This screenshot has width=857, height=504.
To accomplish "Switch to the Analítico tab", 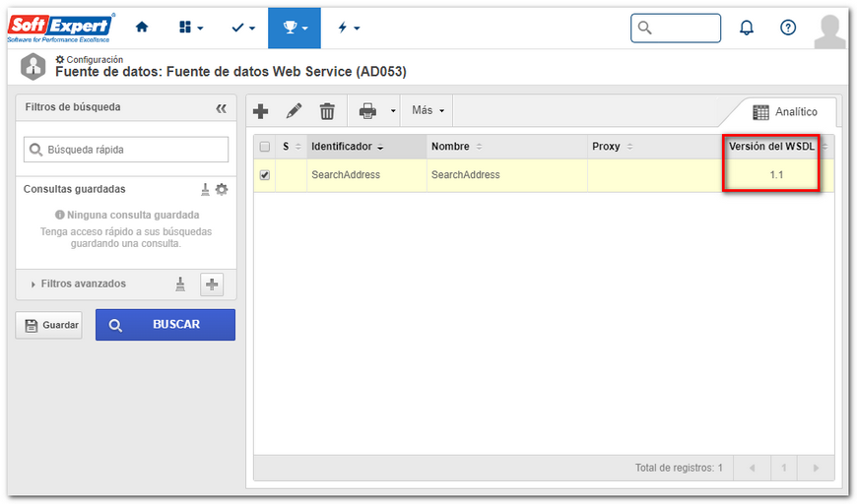I will coord(785,112).
